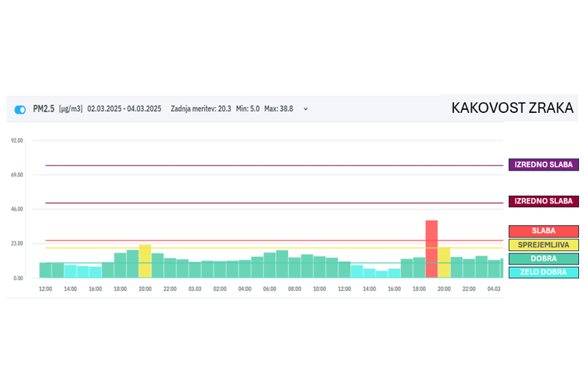Select the first yellow bar above 20:00

click(x=145, y=261)
